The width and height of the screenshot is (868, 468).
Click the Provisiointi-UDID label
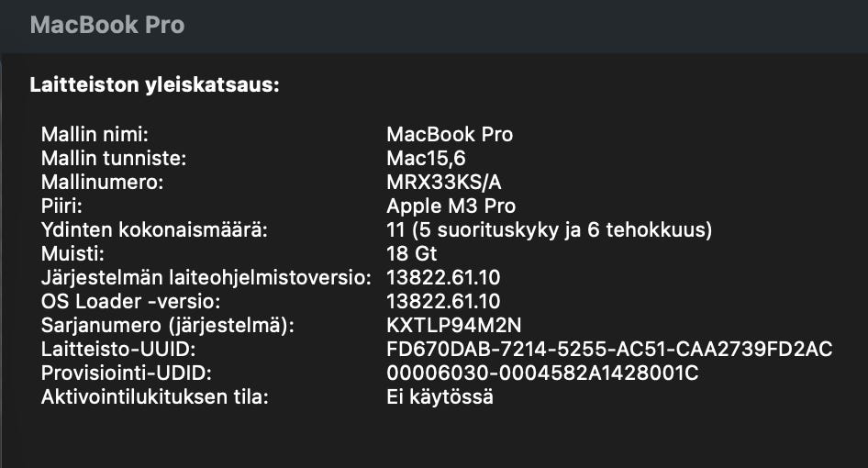[127, 373]
